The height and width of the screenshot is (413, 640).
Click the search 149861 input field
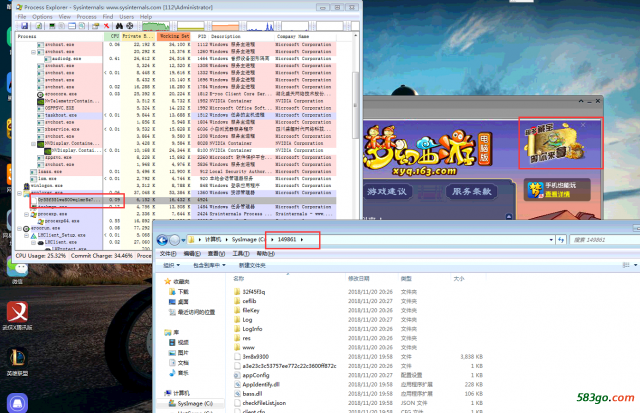(603, 240)
